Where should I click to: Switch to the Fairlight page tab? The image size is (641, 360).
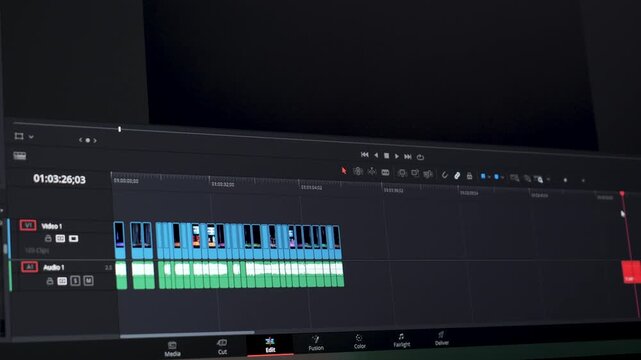401,340
